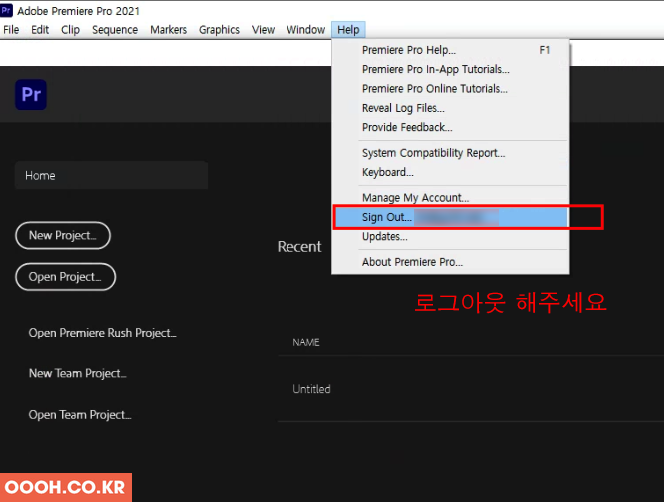Choose Provide Feedback…
The height and width of the screenshot is (502, 664).
click(x=450, y=127)
